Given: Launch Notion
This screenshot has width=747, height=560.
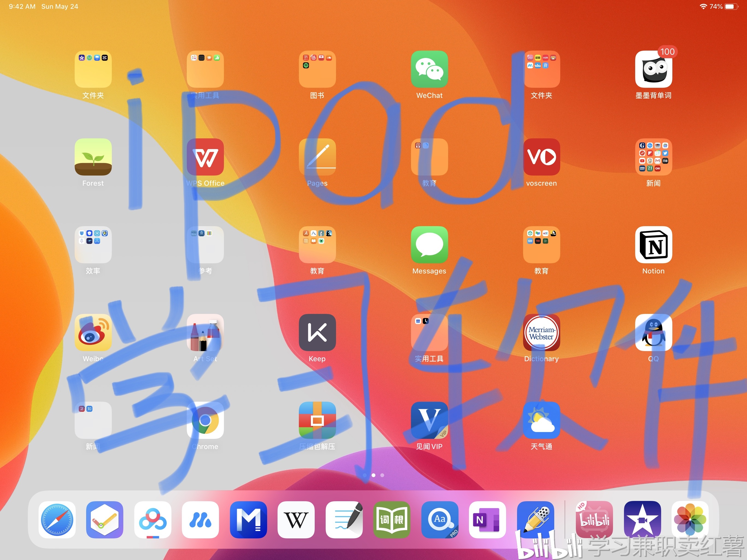Looking at the screenshot, I should (653, 245).
